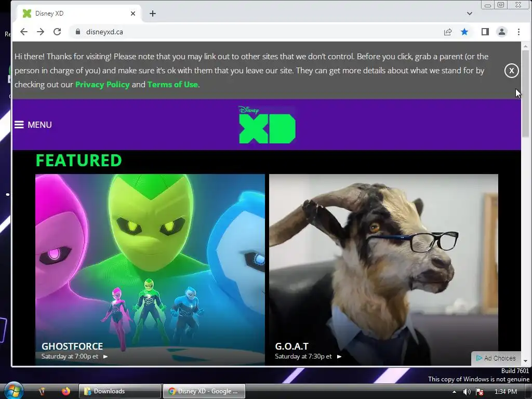
Task: View site security lock info
Action: (78, 32)
